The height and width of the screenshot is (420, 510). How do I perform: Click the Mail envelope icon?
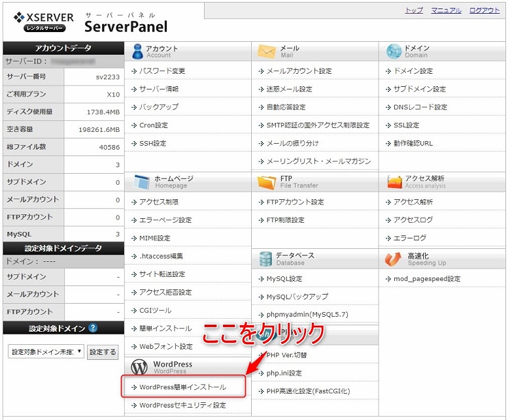(266, 52)
